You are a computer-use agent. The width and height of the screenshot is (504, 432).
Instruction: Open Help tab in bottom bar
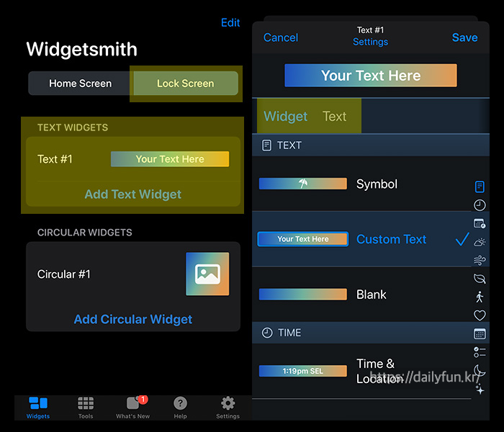click(x=180, y=408)
